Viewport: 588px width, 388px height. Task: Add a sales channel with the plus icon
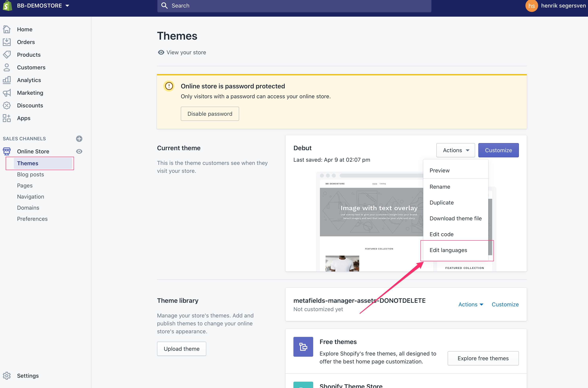79,139
